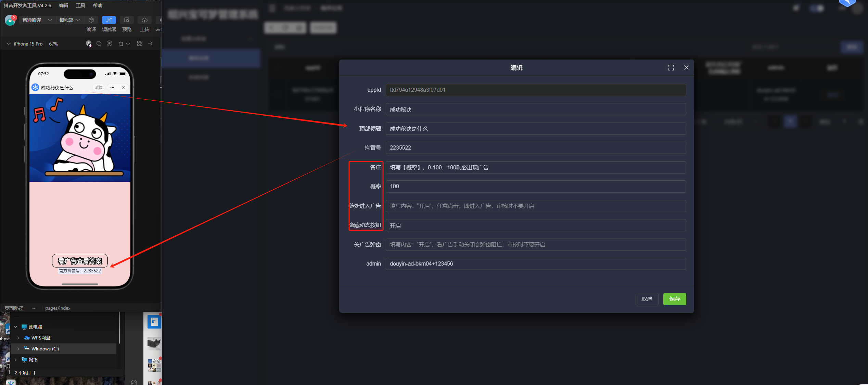Click the WPS网盘 cloud icon in explorer tree
The height and width of the screenshot is (385, 868).
point(27,338)
